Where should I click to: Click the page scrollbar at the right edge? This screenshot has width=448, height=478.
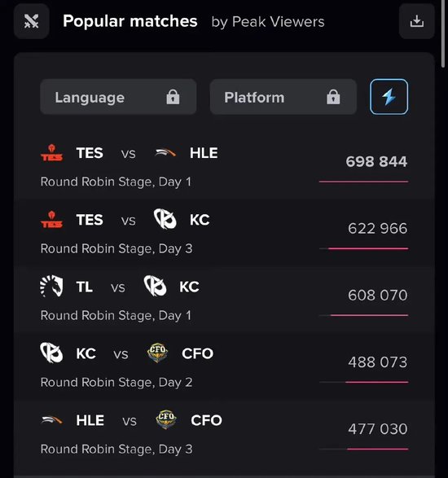443,33
